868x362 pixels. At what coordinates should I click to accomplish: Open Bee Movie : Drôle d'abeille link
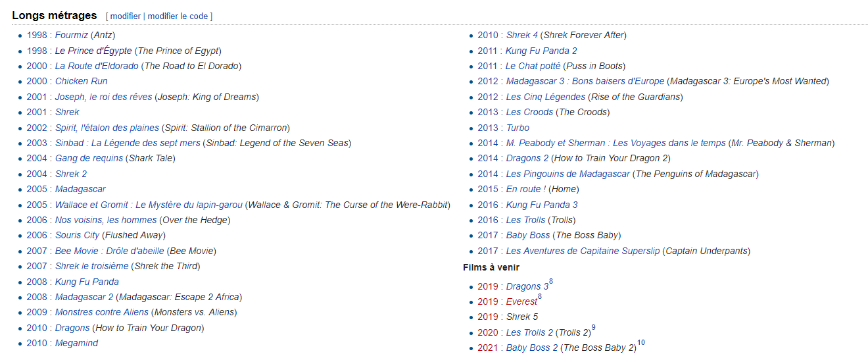pyautogui.click(x=110, y=251)
